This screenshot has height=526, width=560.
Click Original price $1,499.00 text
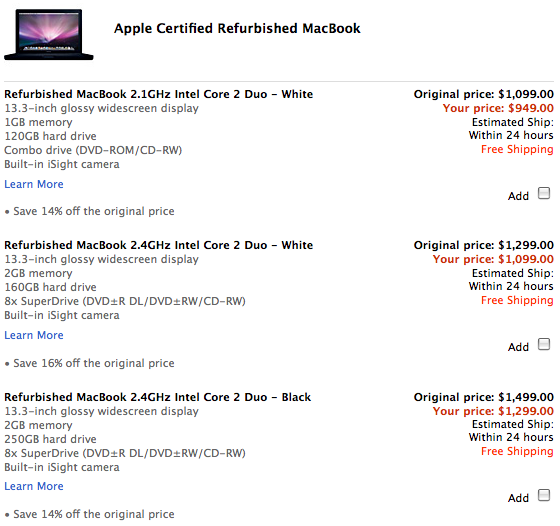pyautogui.click(x=484, y=397)
